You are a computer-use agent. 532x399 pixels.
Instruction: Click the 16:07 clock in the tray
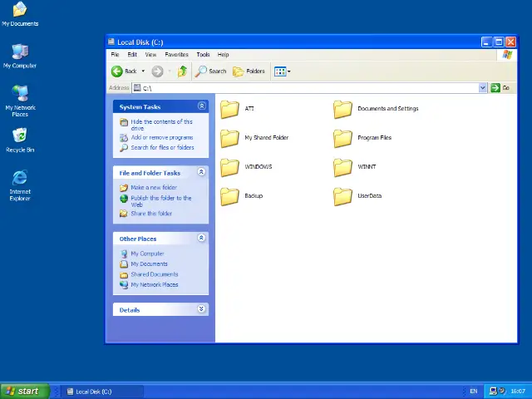coord(518,392)
